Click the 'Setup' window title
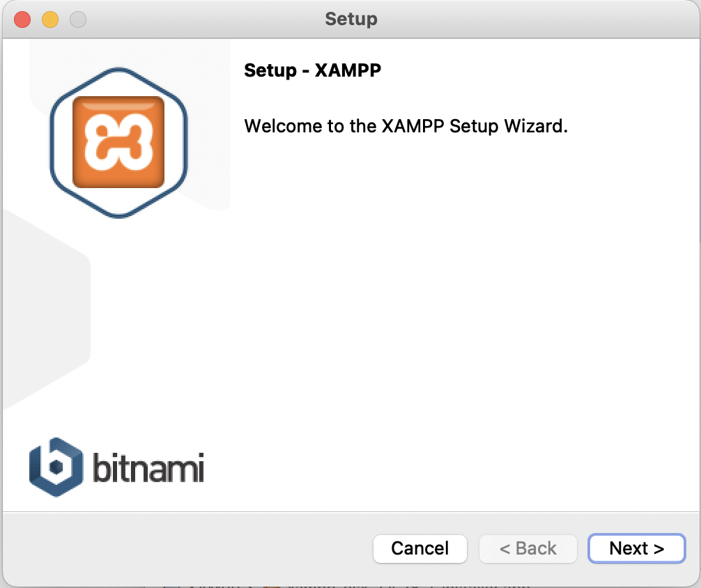Screen dimensions: 701x588 pos(351,20)
